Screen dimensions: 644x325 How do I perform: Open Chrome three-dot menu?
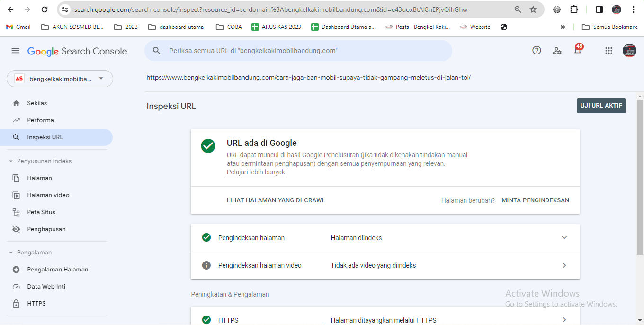click(x=634, y=9)
